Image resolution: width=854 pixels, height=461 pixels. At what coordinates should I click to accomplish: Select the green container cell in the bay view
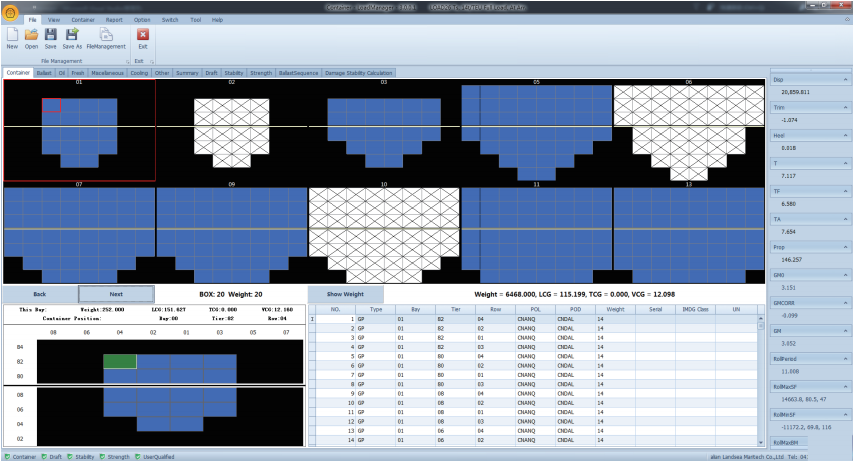(120, 361)
